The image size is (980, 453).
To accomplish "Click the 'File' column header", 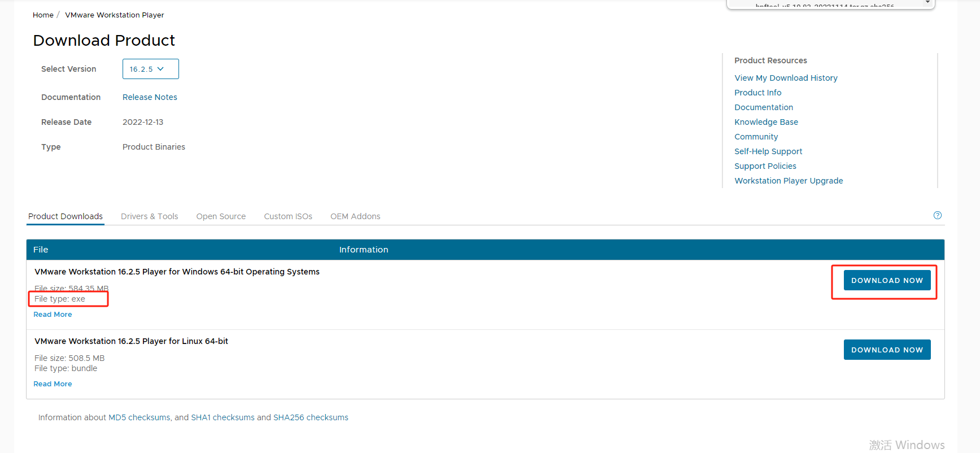I will coord(41,250).
